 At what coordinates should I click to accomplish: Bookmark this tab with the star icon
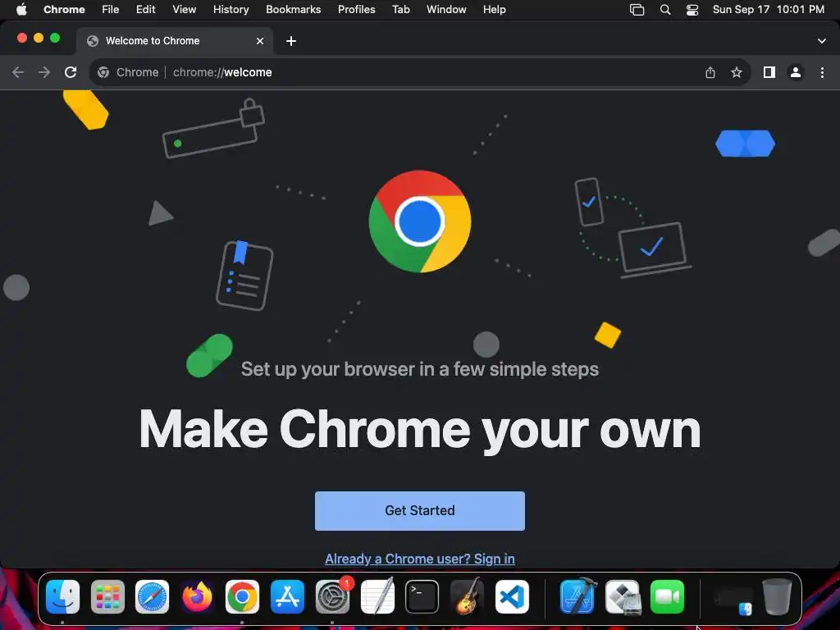[x=737, y=72]
